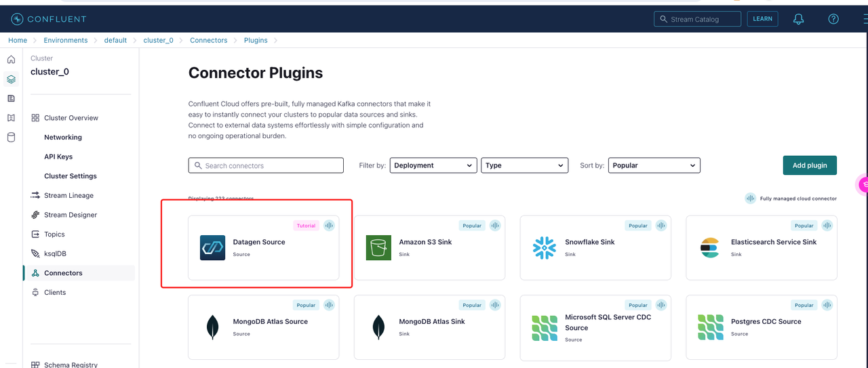The width and height of the screenshot is (868, 368).
Task: Open the Type filter dropdown
Action: [524, 165]
